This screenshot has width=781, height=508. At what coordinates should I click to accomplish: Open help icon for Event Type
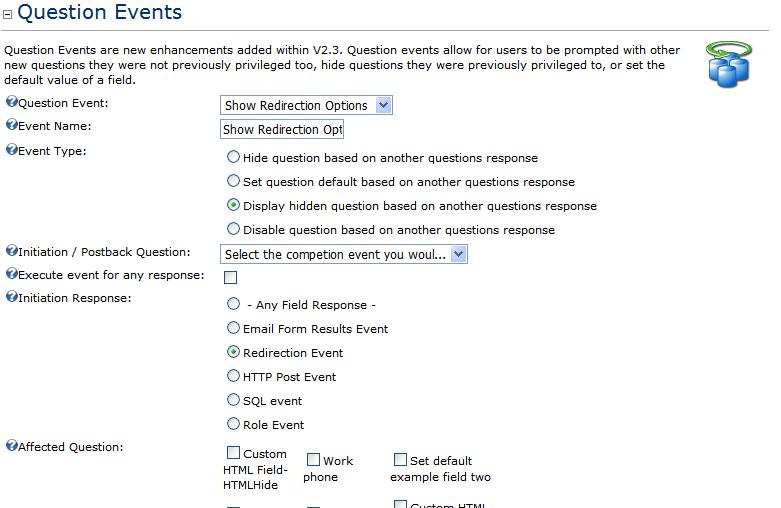tap(11, 149)
